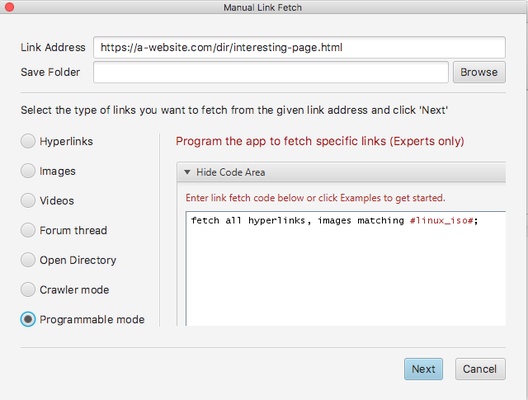528x400 pixels.
Task: Open the Browse folder dialog
Action: [479, 72]
